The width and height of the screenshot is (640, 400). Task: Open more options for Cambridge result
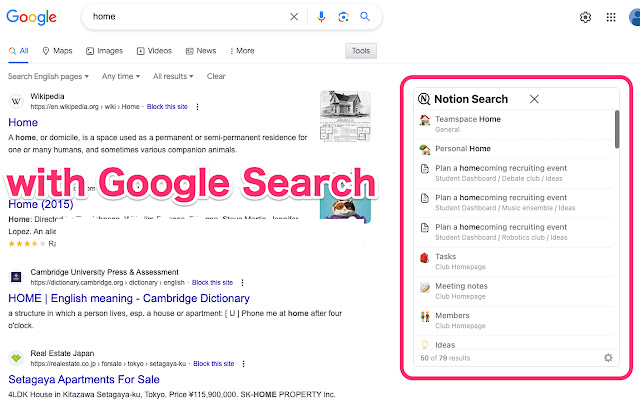click(242, 282)
